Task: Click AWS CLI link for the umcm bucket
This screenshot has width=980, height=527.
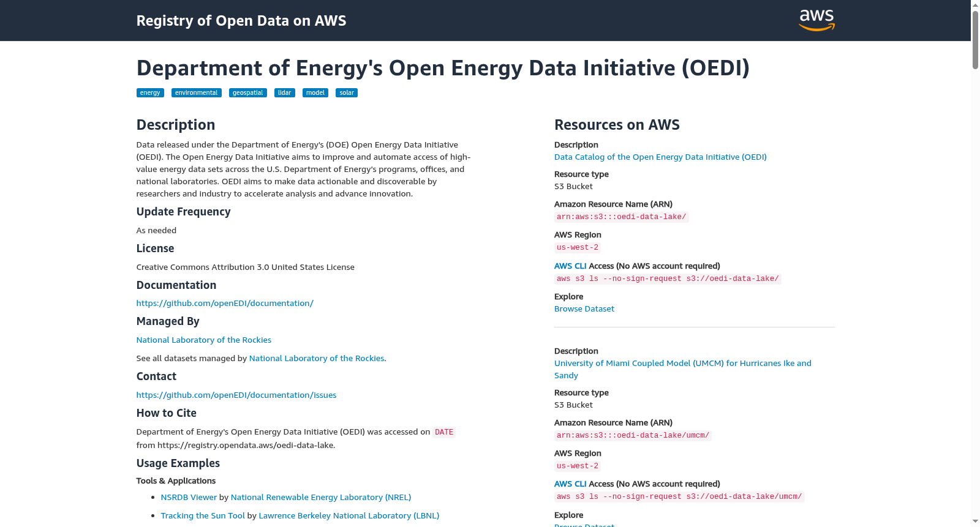Action: click(570, 484)
